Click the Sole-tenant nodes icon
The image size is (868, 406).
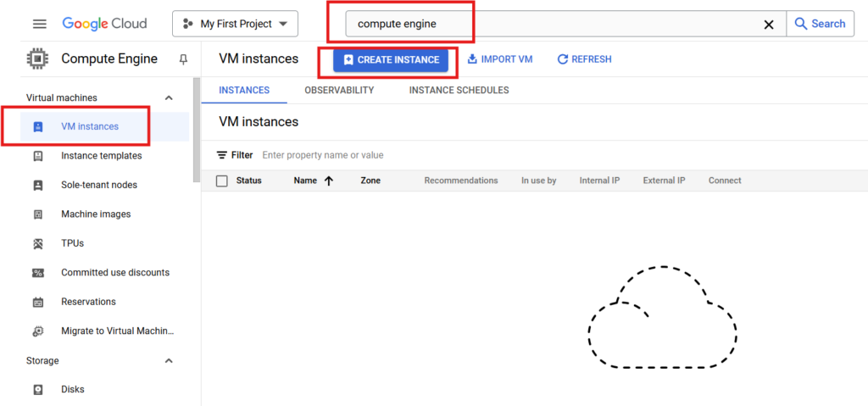point(37,185)
